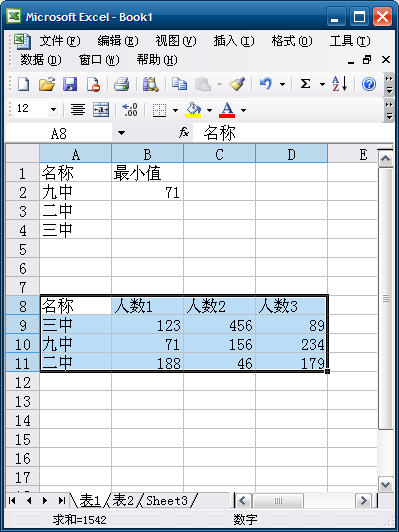
Task: Open the file folder icon
Action: (47, 84)
